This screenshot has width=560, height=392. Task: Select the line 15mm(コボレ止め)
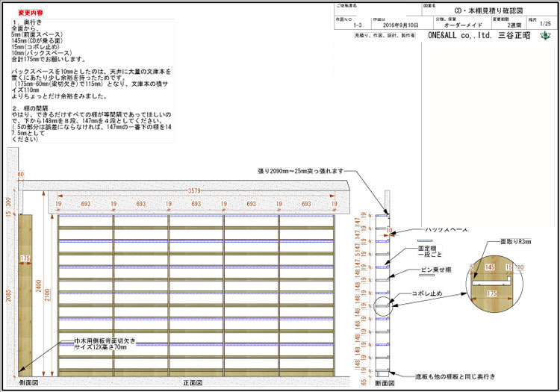[x=35, y=47]
